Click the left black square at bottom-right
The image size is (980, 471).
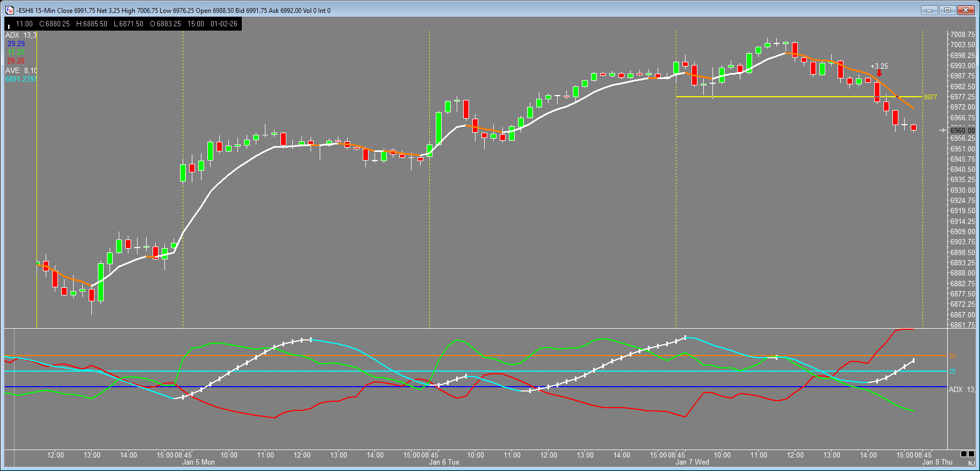click(x=964, y=454)
